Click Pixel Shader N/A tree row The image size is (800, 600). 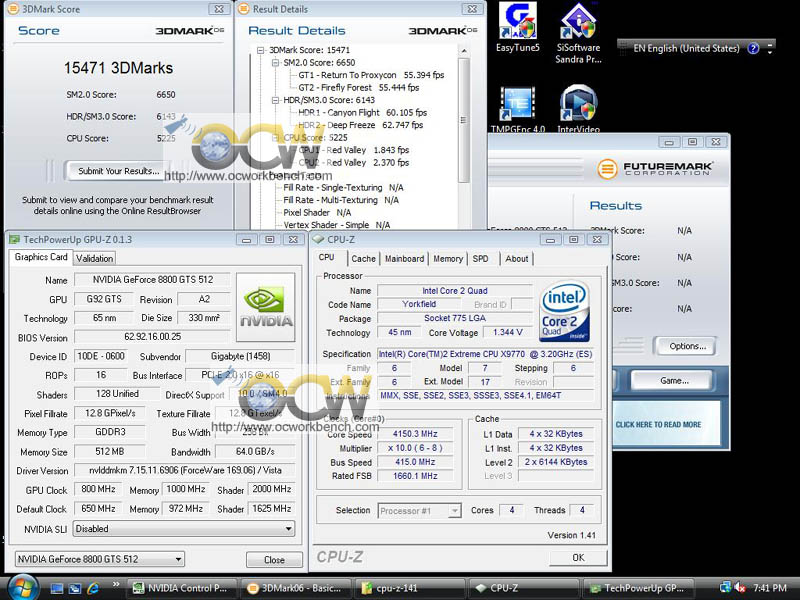317,213
